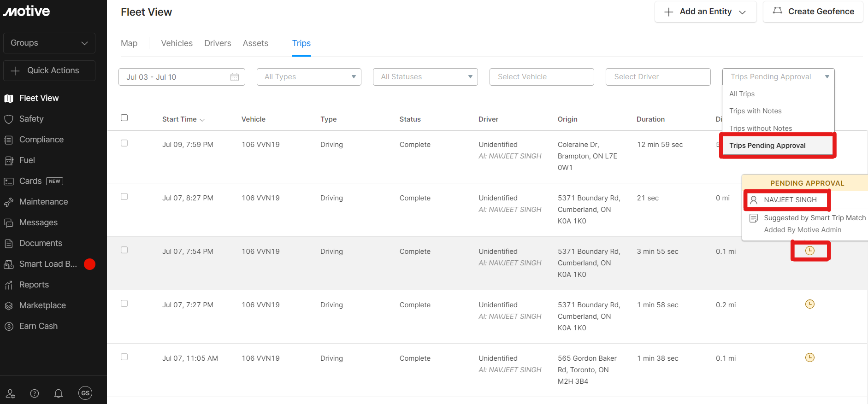The image size is (868, 404).
Task: Click the Vehicle column header
Action: 254,119
